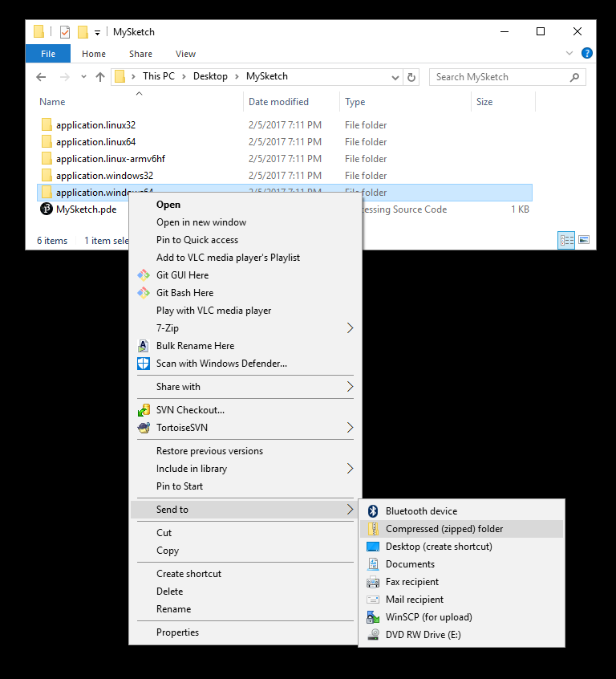The height and width of the screenshot is (679, 616).
Task: Sort by Size column header
Action: click(x=484, y=102)
